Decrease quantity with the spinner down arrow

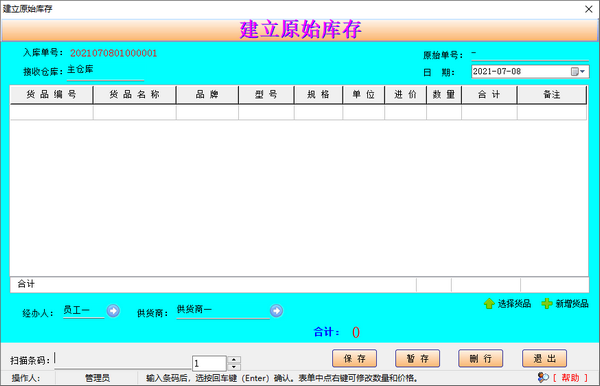[x=234, y=367]
